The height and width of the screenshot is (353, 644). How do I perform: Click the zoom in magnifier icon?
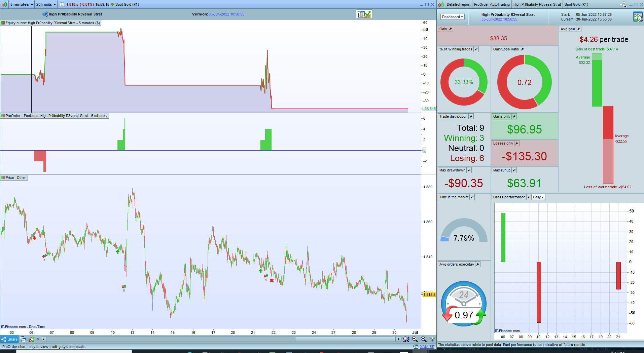[424, 339]
